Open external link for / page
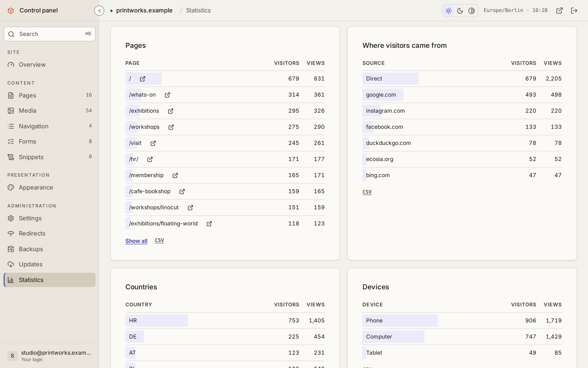588x368 pixels. (143, 79)
